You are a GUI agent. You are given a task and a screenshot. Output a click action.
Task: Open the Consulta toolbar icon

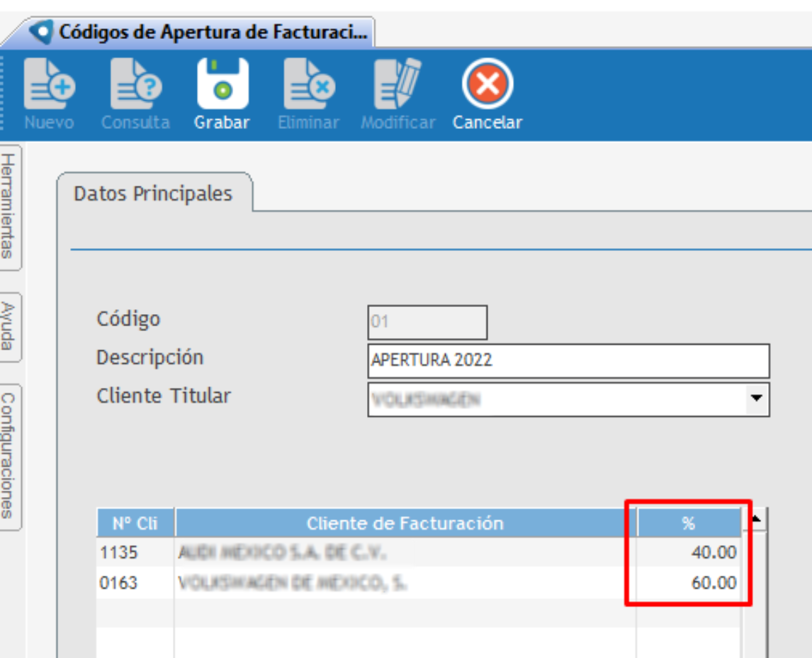point(135,84)
